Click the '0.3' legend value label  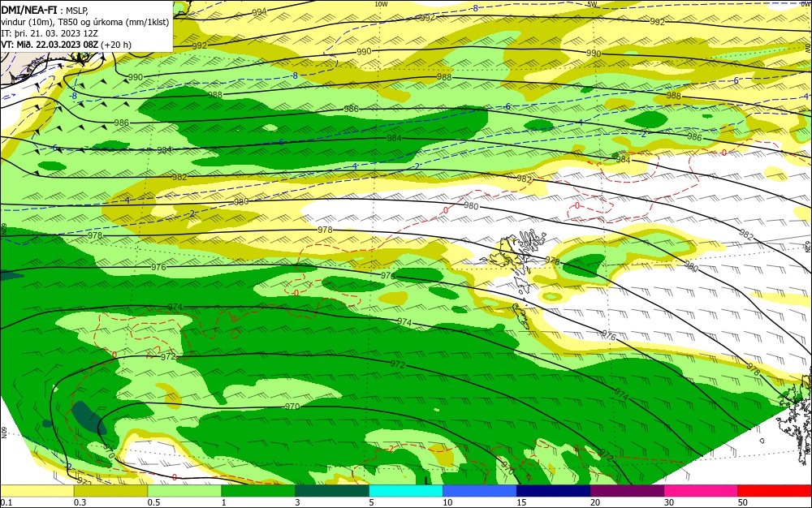pyautogui.click(x=80, y=502)
